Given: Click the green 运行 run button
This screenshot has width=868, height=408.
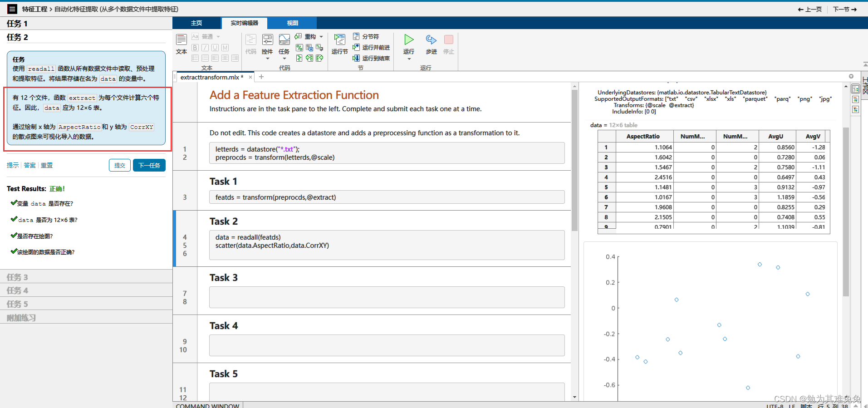Looking at the screenshot, I should click(409, 40).
